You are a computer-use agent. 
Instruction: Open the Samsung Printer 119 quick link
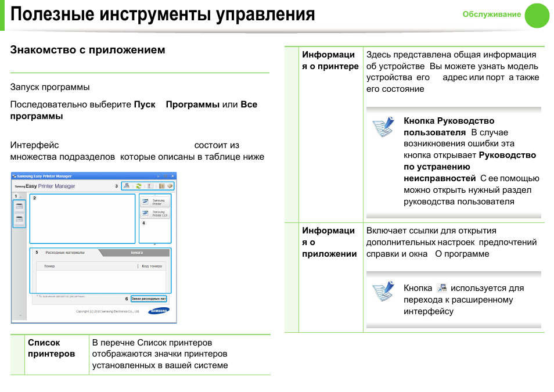click(x=154, y=213)
